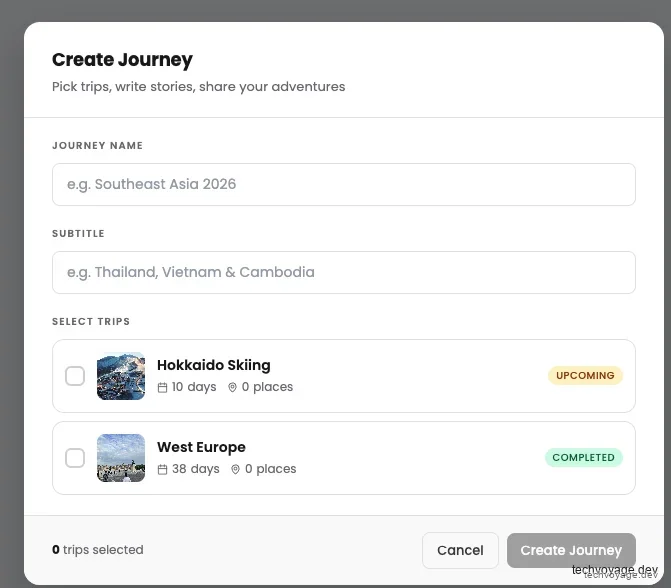
Task: Click the Create Journey button
Action: [x=571, y=550]
